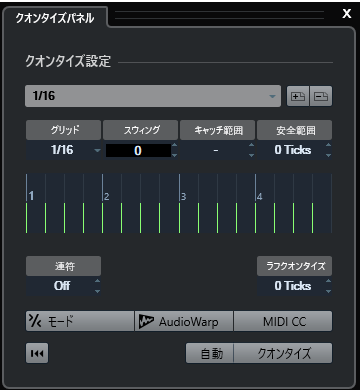Click the ラフクオンタイズ 0 Ticks value

point(292,286)
